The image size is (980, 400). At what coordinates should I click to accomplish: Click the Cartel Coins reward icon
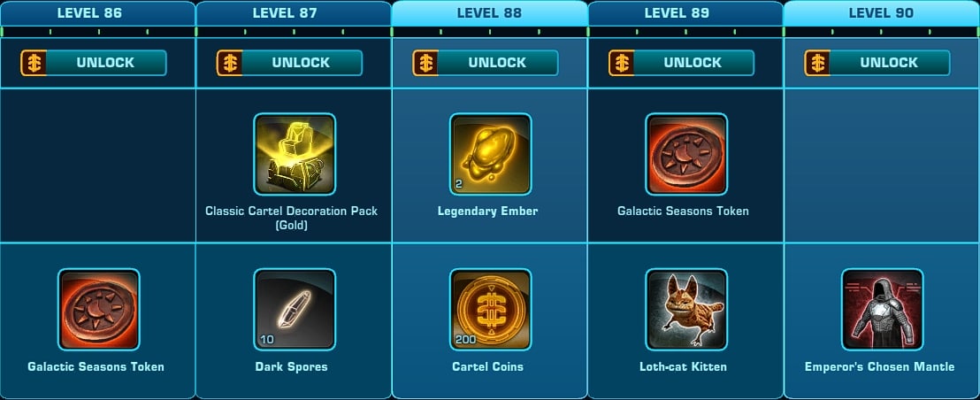pyautogui.click(x=491, y=310)
